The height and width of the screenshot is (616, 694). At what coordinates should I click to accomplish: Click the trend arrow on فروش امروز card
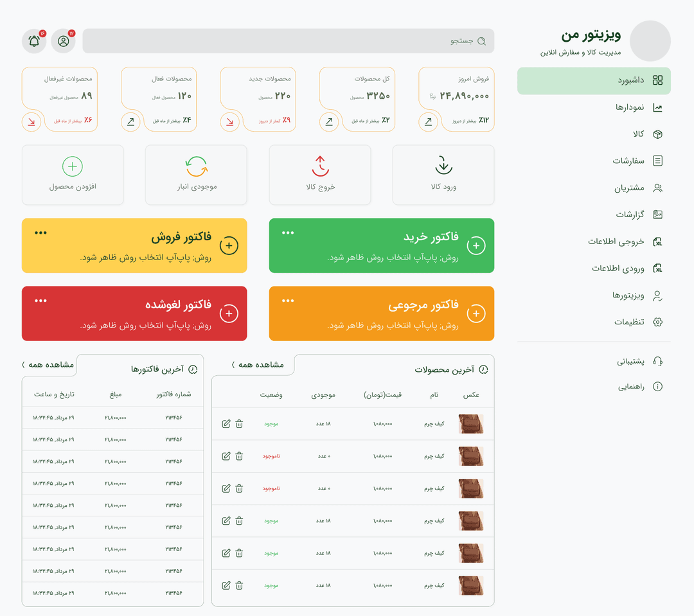pyautogui.click(x=428, y=121)
